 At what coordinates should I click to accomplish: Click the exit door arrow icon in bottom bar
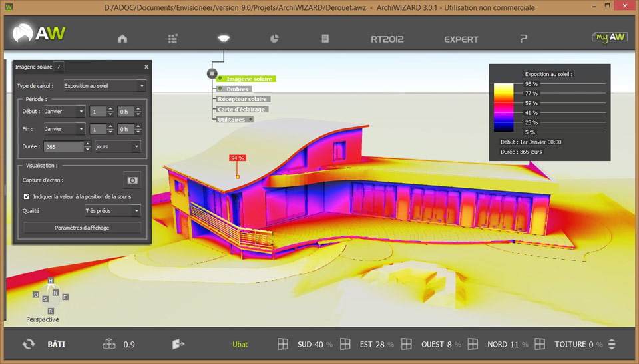tap(178, 344)
